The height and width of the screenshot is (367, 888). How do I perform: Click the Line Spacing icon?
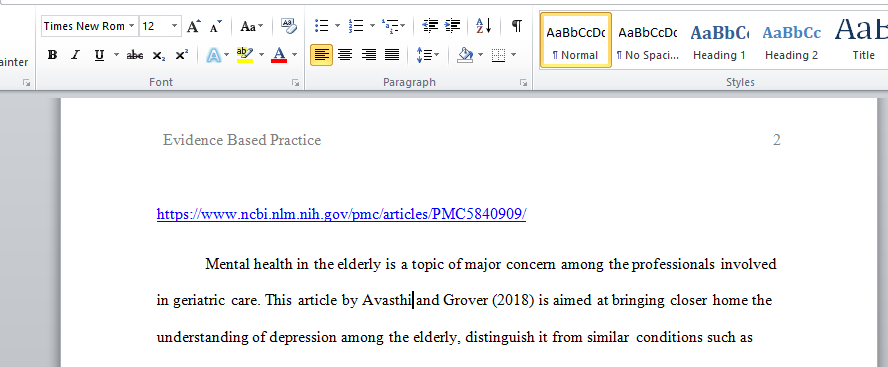[x=428, y=55]
